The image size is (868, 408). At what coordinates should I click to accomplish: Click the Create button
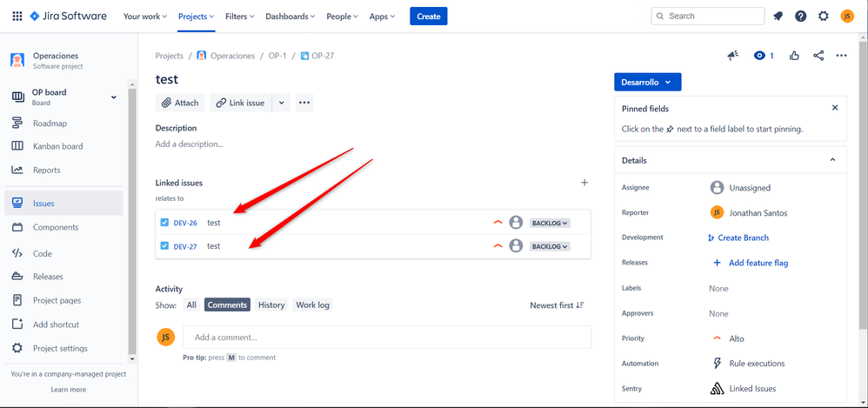(429, 16)
